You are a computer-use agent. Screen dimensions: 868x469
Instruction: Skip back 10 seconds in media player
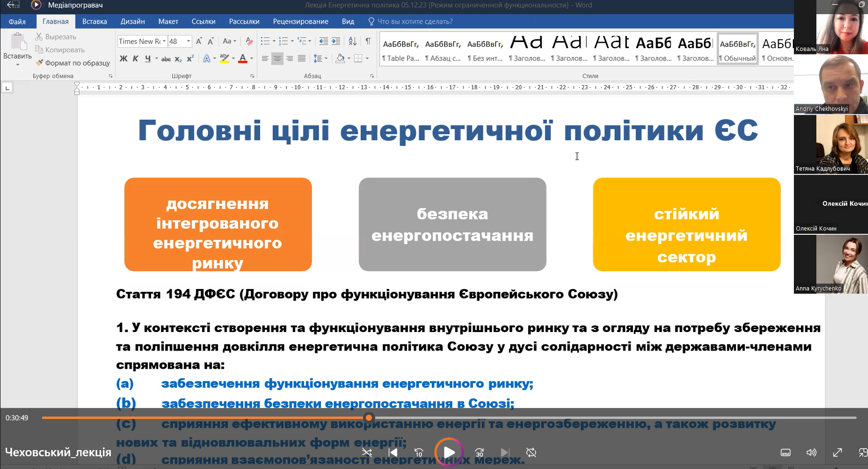(418, 452)
